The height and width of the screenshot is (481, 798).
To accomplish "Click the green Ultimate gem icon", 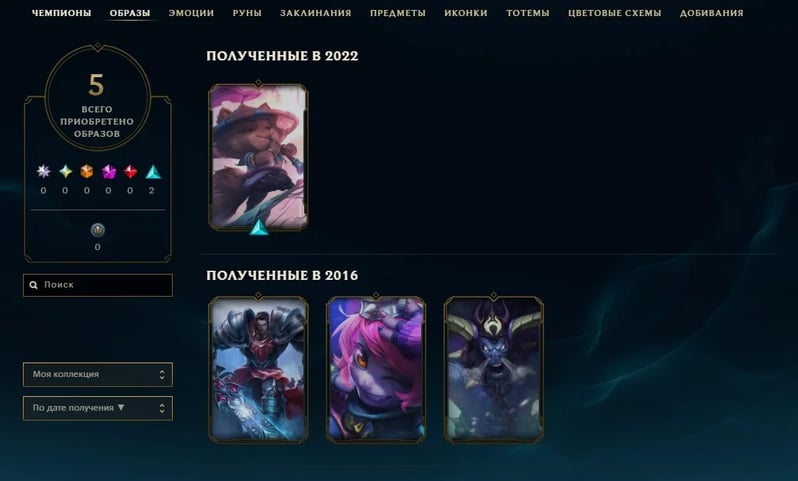I will [65, 172].
